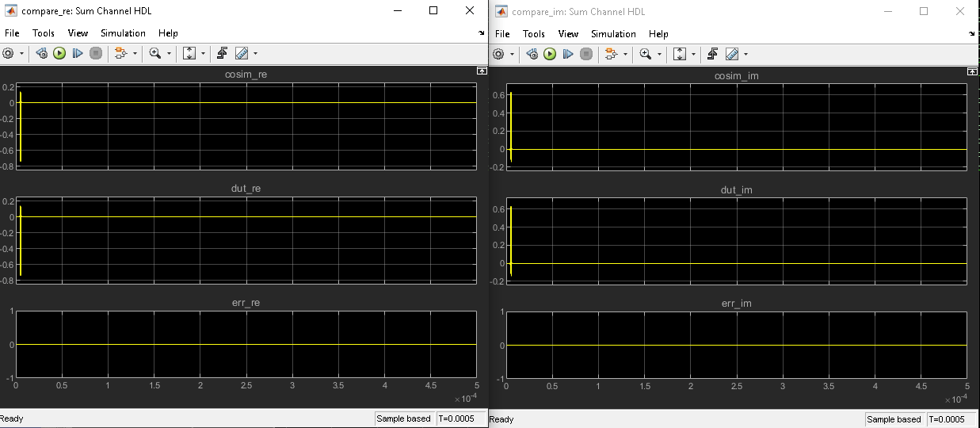Click highlight Simulink block icon in compare_im
This screenshot has width=980, height=428.
coord(611,54)
